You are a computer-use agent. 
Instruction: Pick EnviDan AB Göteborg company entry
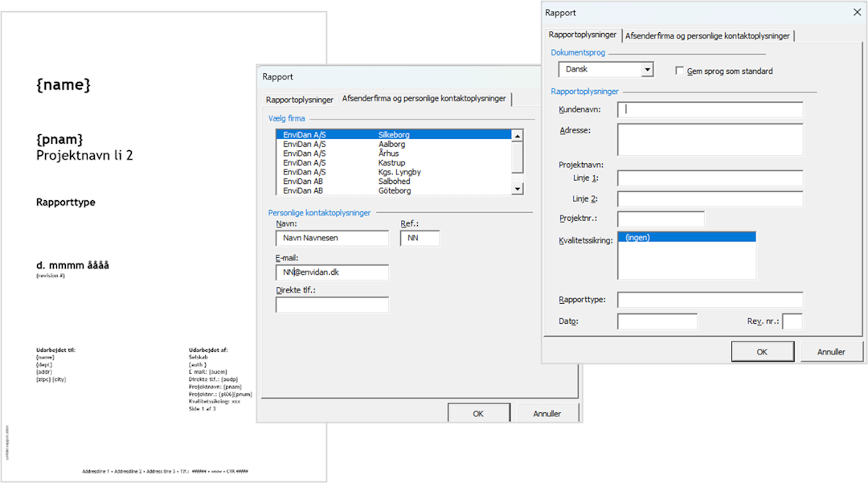394,190
